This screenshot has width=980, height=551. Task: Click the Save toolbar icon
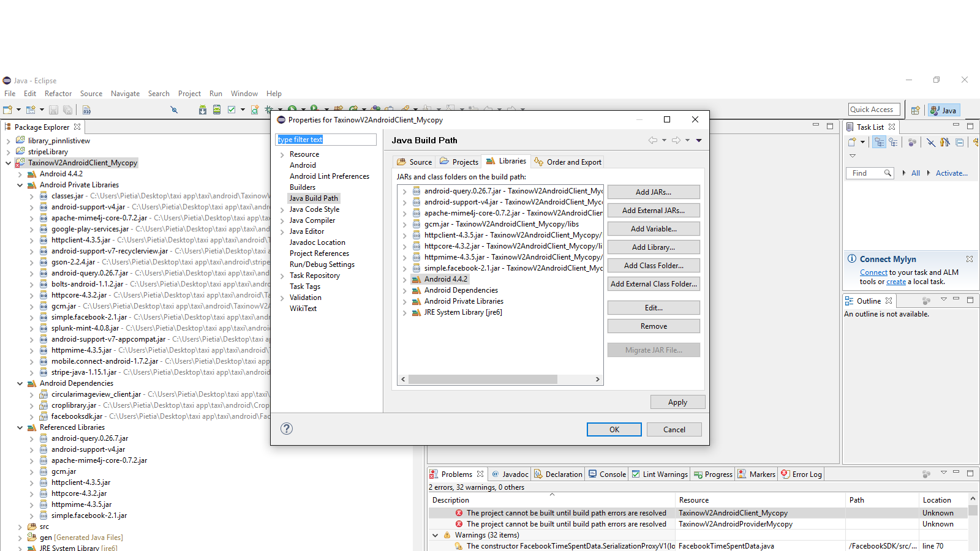(x=54, y=110)
